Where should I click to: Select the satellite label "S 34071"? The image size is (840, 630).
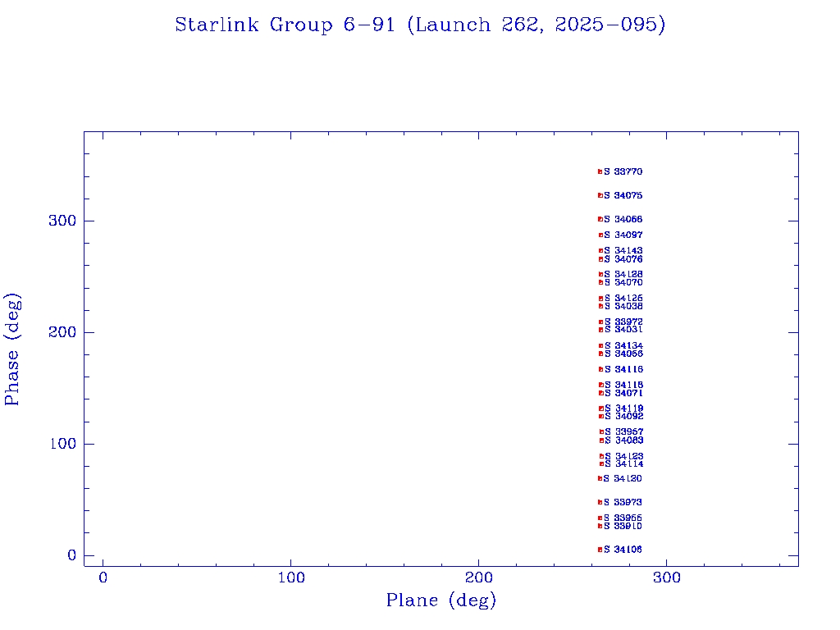[623, 393]
